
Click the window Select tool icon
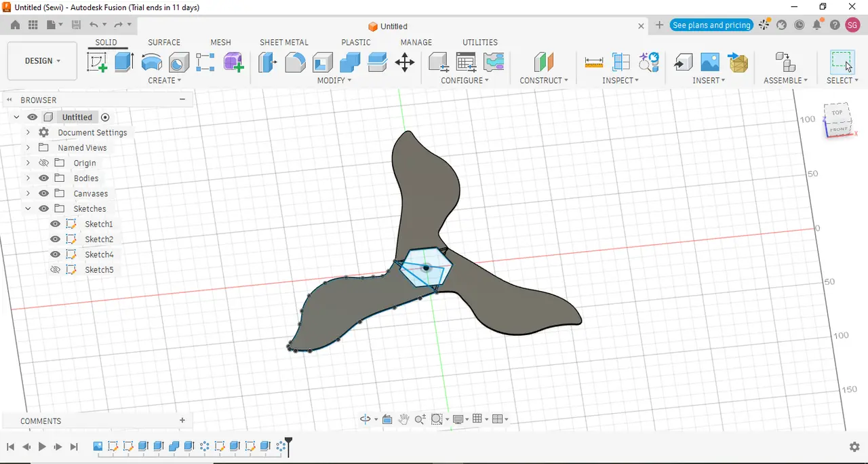[842, 62]
